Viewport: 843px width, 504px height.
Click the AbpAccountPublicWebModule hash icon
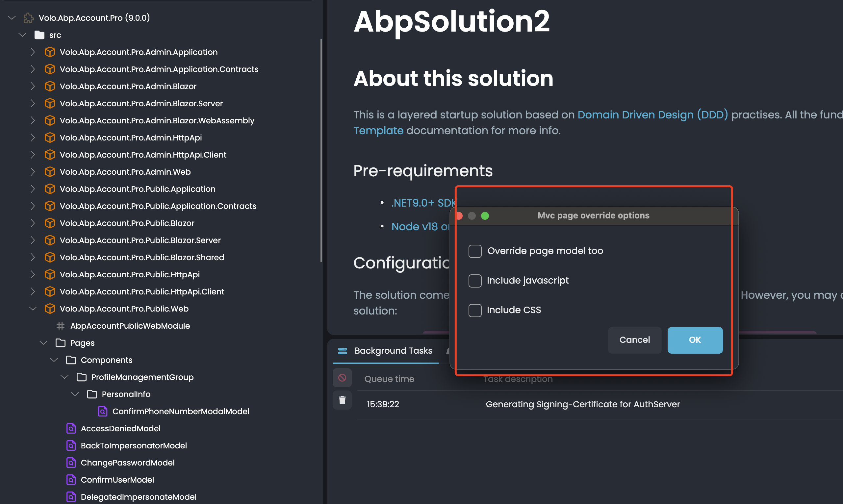pyautogui.click(x=61, y=326)
